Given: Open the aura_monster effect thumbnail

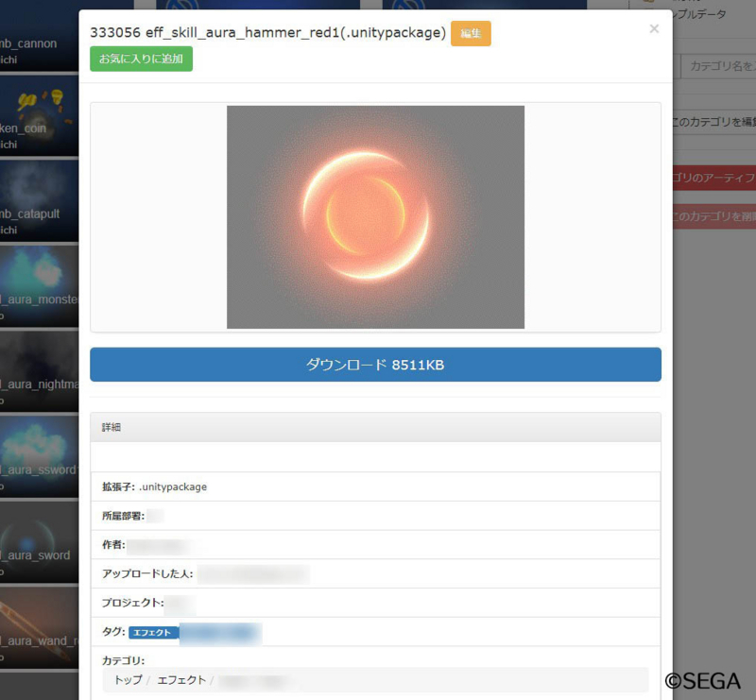Looking at the screenshot, I should tap(39, 286).
